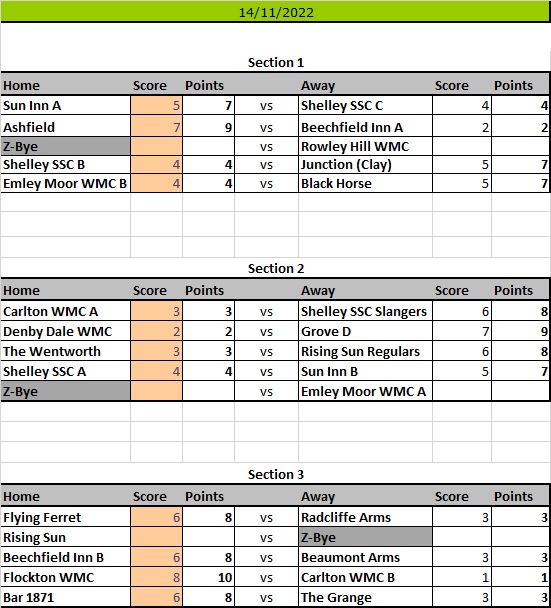Click the Flying Ferret home team cell
The height and width of the screenshot is (608, 551).
[x=66, y=517]
